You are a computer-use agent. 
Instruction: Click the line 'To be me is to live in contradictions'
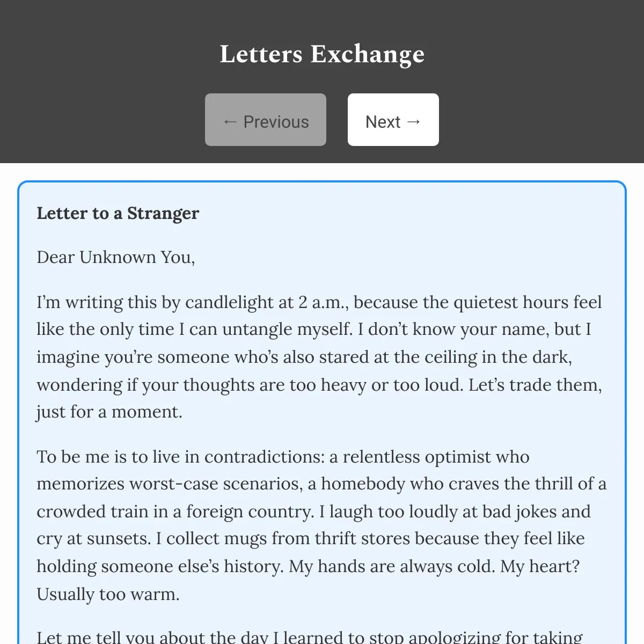pyautogui.click(x=283, y=457)
